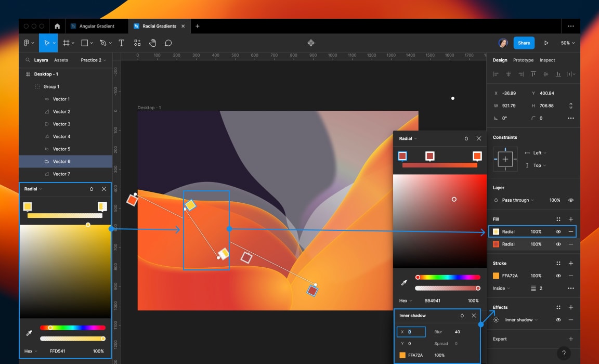Open the zoom level dropdown

tap(567, 43)
